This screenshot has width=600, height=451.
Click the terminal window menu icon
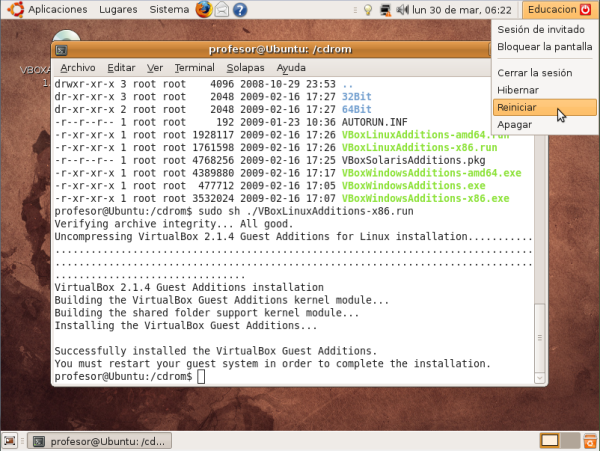pos(61,49)
